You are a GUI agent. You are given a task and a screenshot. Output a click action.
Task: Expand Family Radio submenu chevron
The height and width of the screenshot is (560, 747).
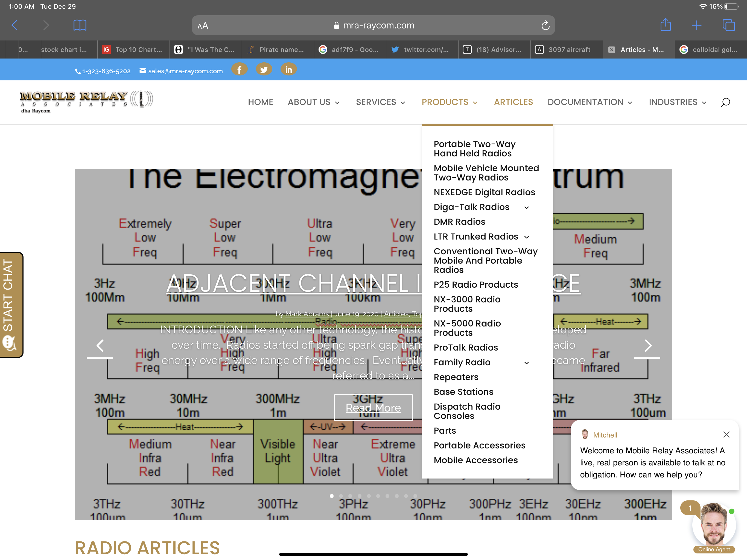tap(526, 363)
